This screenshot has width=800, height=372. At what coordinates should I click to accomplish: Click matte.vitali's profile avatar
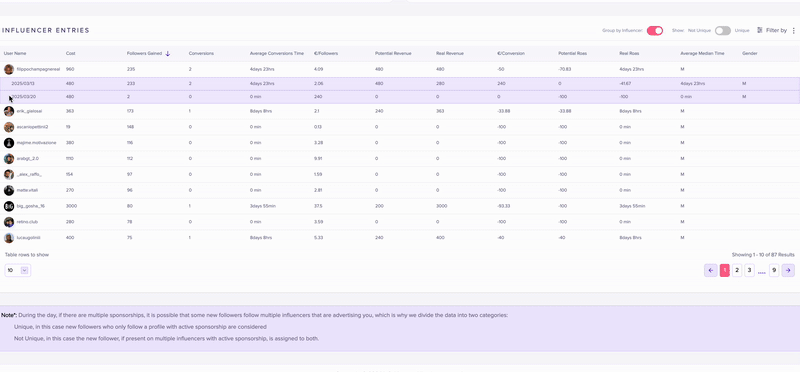point(9,190)
